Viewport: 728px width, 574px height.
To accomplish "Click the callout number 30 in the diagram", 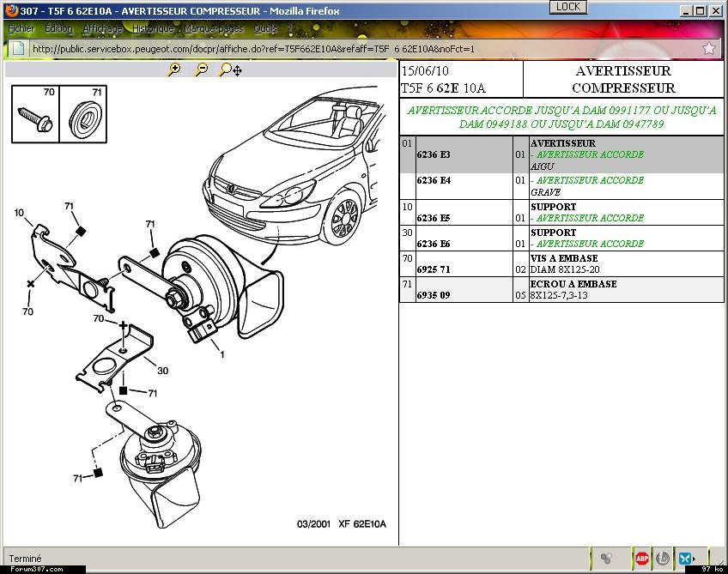I will coord(162,371).
